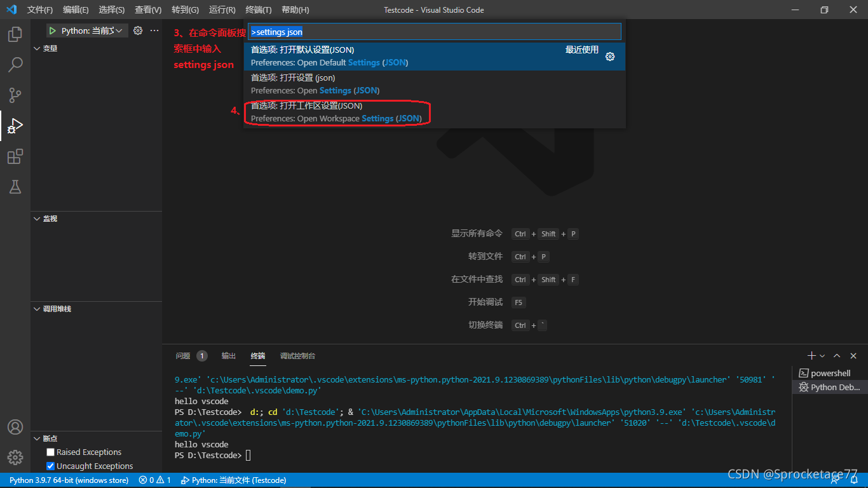The height and width of the screenshot is (488, 868).
Task: Click errors and warnings status indicator
Action: 155,480
